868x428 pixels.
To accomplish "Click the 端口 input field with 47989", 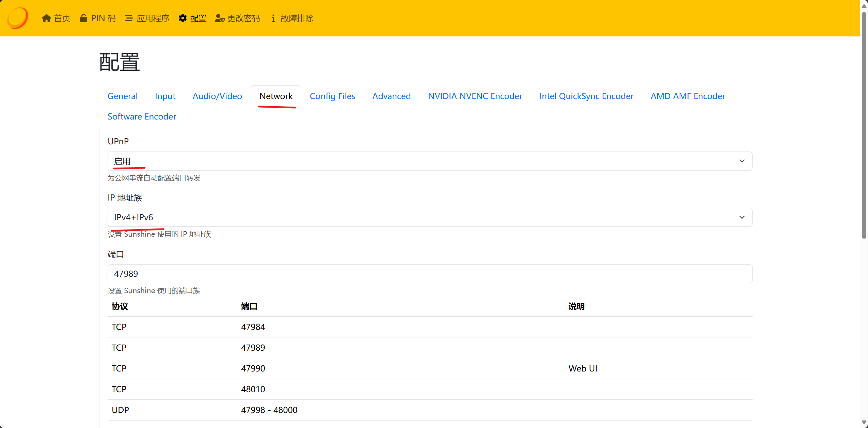I will tap(430, 274).
